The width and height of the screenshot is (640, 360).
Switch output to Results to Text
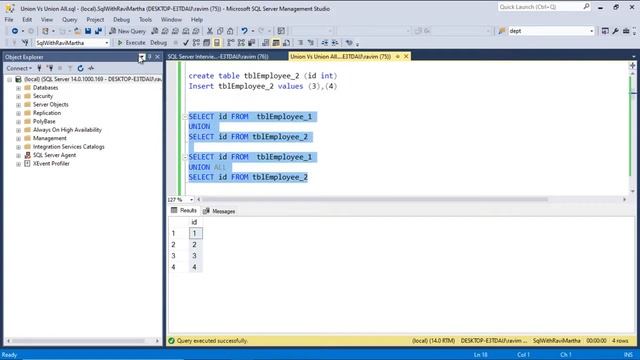tap(265, 42)
